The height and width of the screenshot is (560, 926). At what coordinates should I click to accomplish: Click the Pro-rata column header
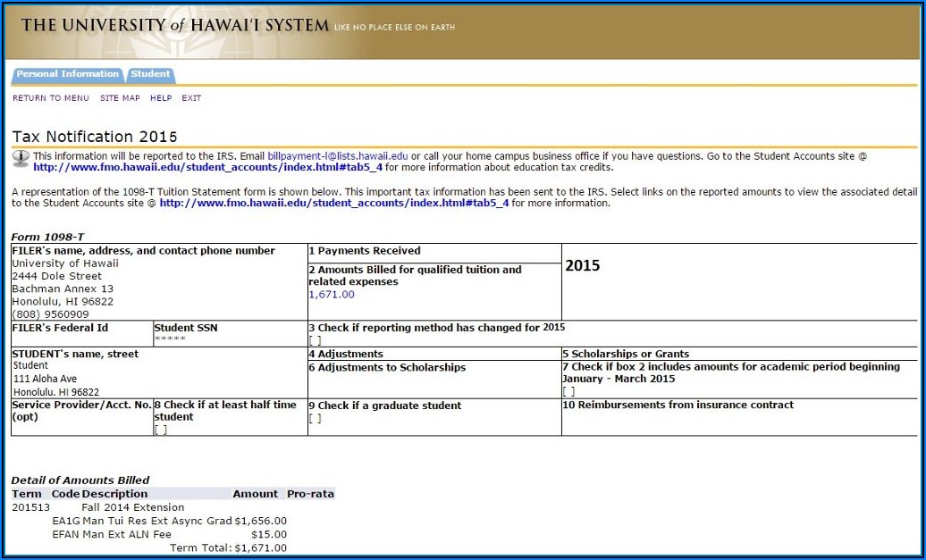[x=309, y=494]
